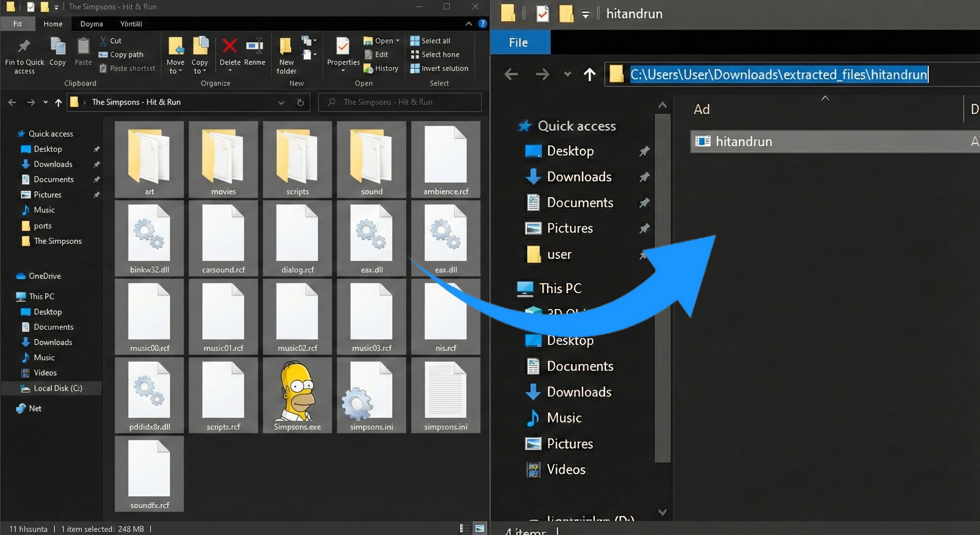This screenshot has width=980, height=535.
Task: Click Cut in the Clipboard group
Action: (110, 40)
